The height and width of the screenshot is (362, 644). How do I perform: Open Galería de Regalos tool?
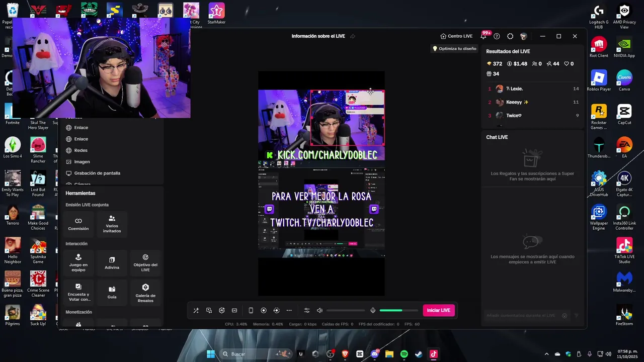pos(145,293)
